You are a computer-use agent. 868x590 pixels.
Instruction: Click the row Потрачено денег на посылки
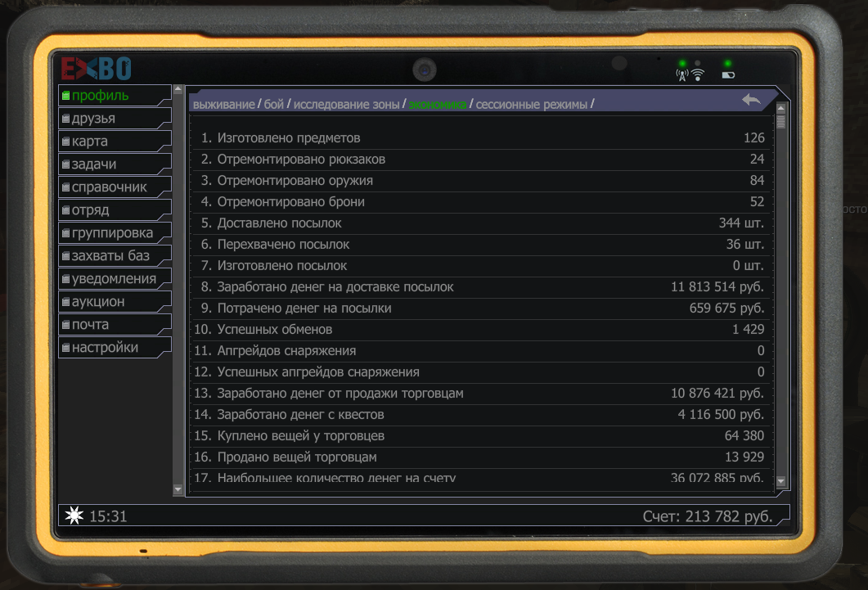[x=482, y=309]
